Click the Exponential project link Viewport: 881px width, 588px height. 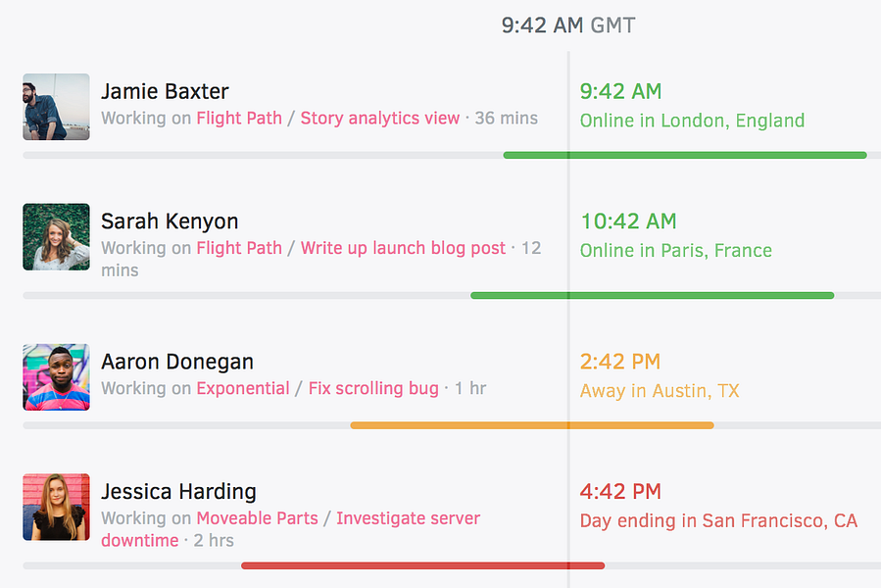click(243, 389)
